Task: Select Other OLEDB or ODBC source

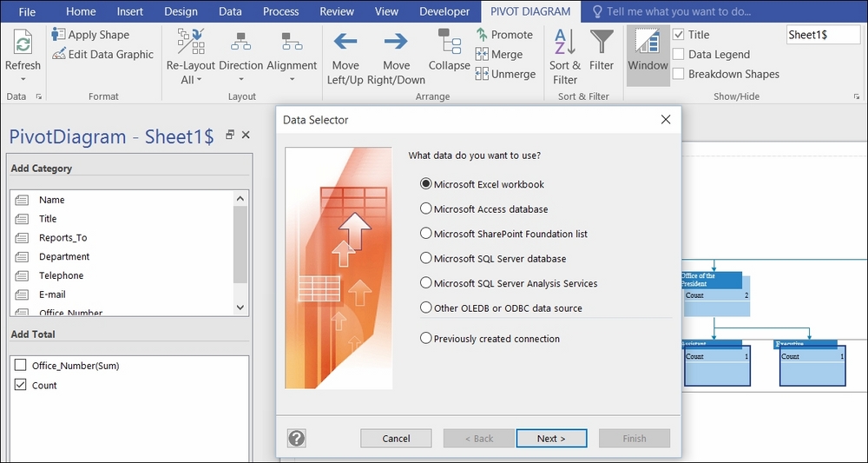Action: tap(425, 308)
